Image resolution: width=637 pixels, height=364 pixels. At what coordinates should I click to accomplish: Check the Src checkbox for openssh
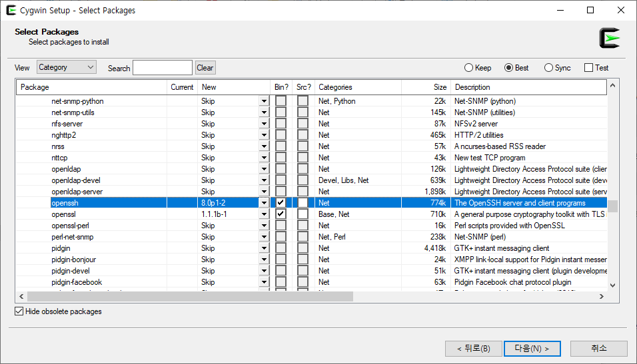coord(303,202)
